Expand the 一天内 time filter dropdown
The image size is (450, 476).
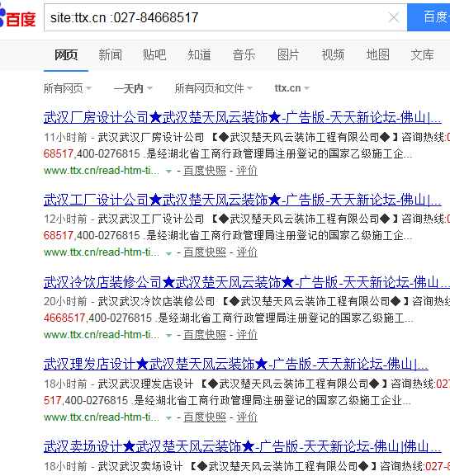(133, 88)
